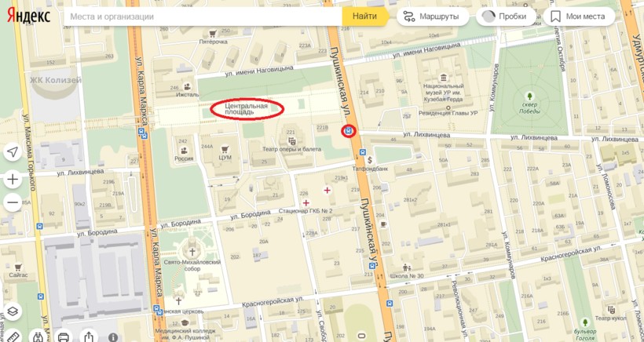The image size is (644, 342).
Task: Focus the Места и организации search field
Action: click(x=203, y=16)
